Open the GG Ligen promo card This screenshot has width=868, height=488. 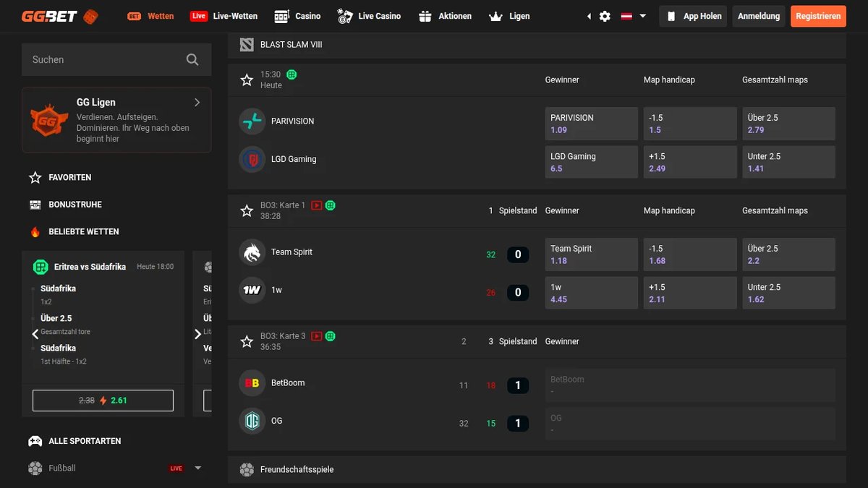tap(116, 120)
